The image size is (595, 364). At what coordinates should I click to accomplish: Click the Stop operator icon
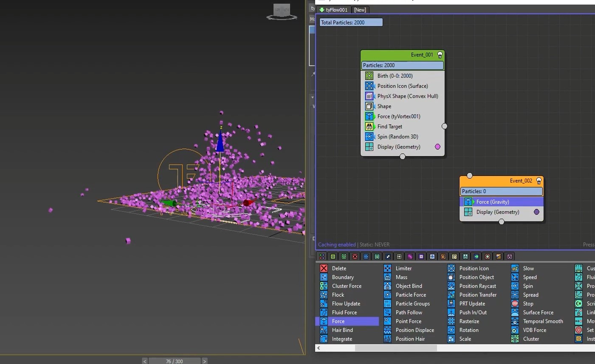pos(515,303)
